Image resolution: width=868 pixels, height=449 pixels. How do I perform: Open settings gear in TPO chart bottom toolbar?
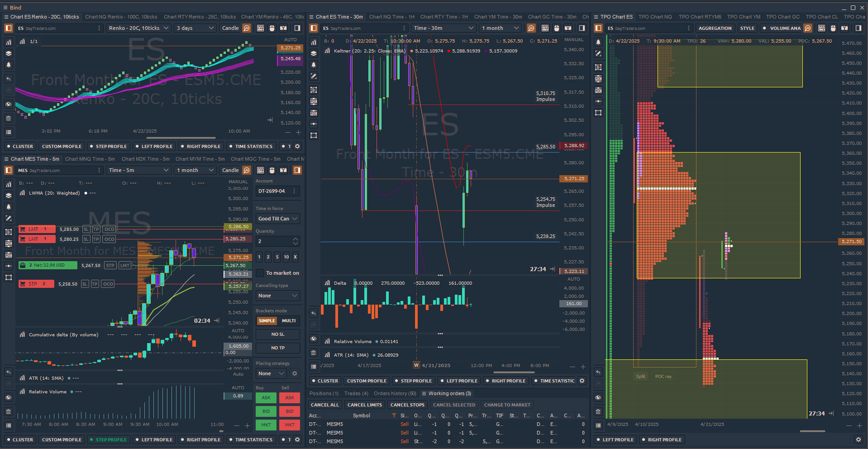pos(858,439)
